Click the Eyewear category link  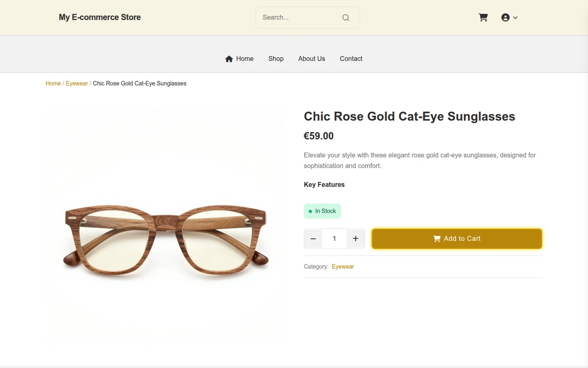[x=343, y=267]
